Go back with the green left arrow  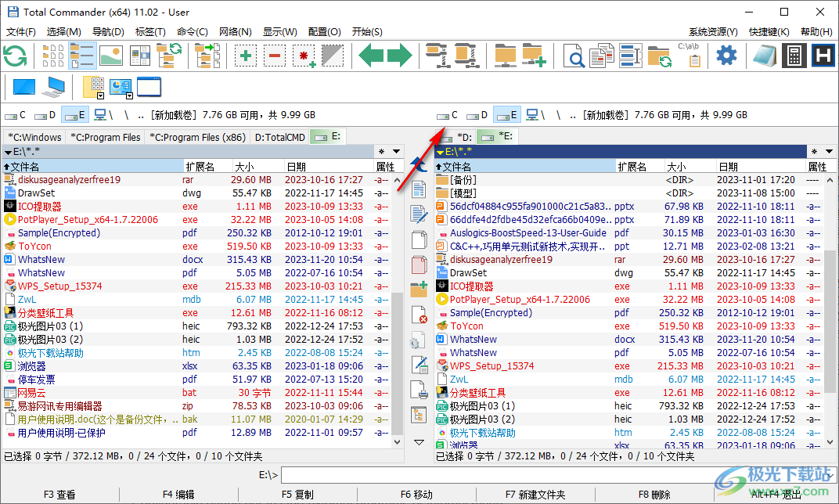(x=371, y=56)
